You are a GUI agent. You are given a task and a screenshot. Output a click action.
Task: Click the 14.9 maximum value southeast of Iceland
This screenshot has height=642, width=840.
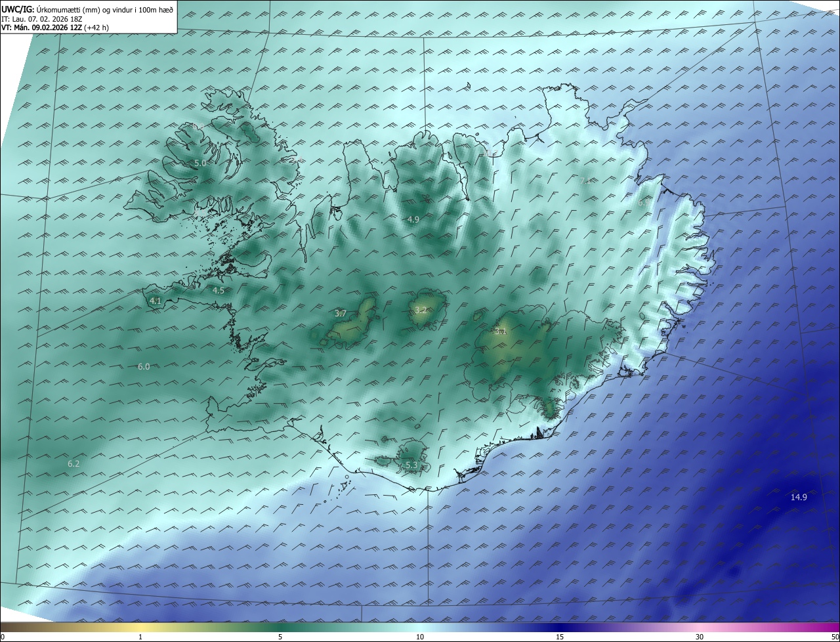[799, 498]
